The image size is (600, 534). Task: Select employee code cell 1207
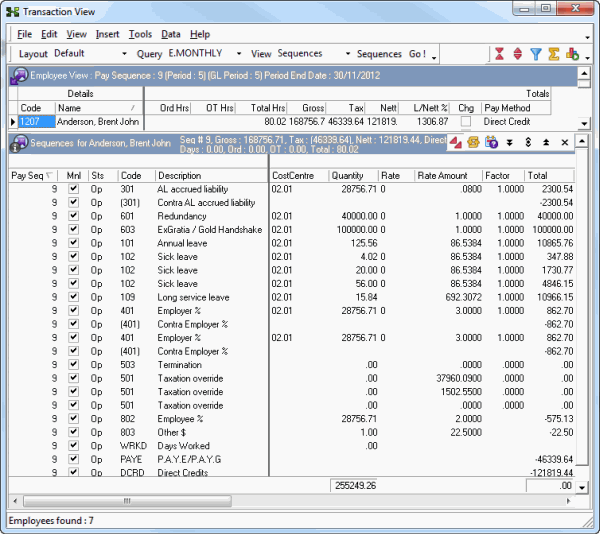[x=37, y=122]
